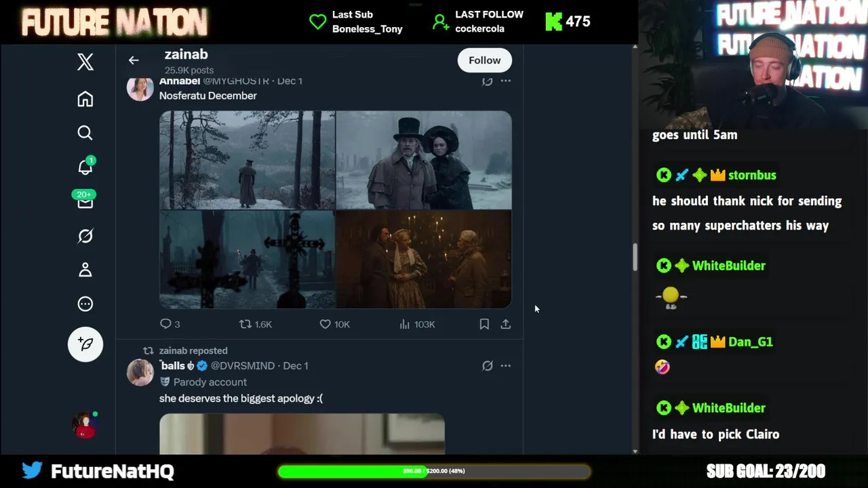Image resolution: width=868 pixels, height=488 pixels.
Task: Open the balls account avatar
Action: (140, 373)
